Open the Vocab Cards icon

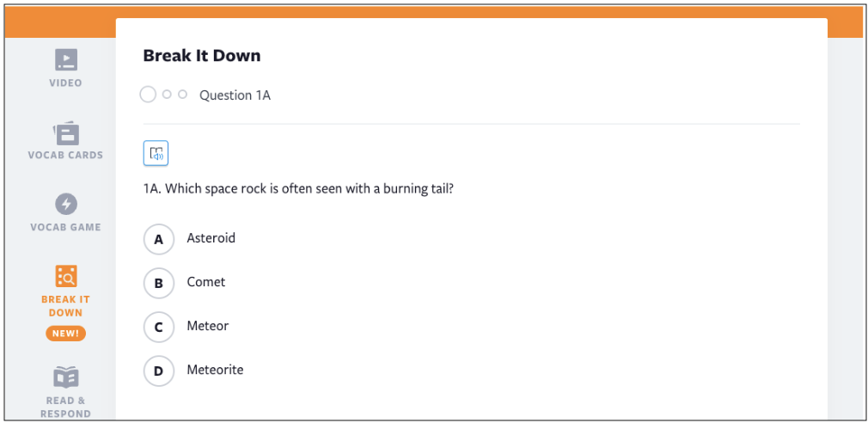(66, 132)
